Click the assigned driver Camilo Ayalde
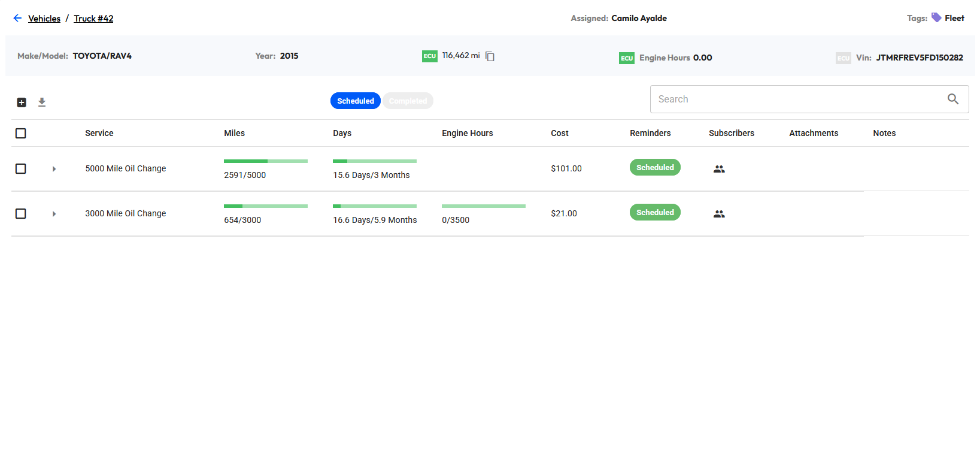 click(639, 18)
